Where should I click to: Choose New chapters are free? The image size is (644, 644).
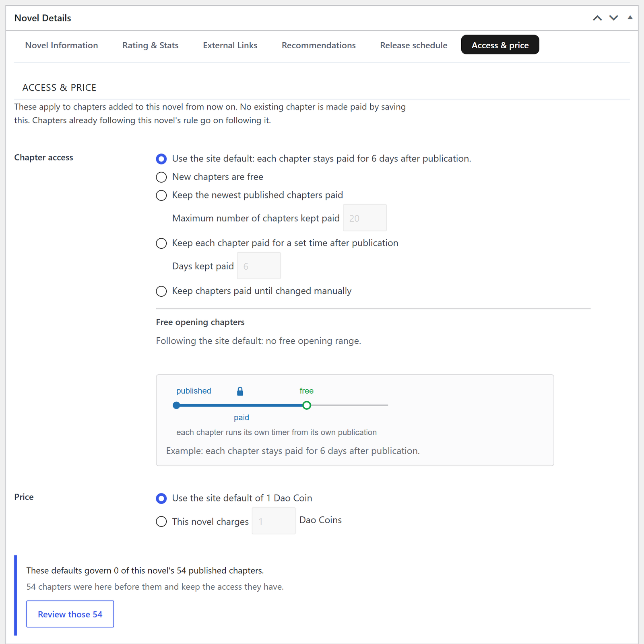(161, 177)
